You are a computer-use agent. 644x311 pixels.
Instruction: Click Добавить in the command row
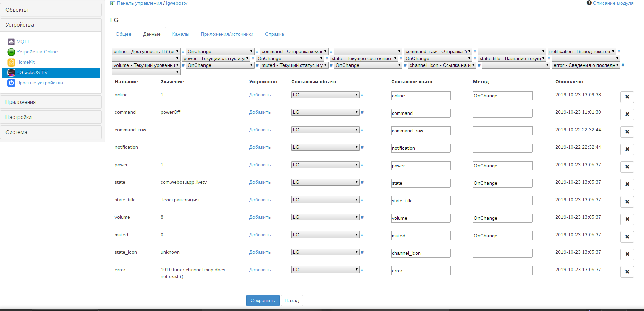pyautogui.click(x=260, y=112)
